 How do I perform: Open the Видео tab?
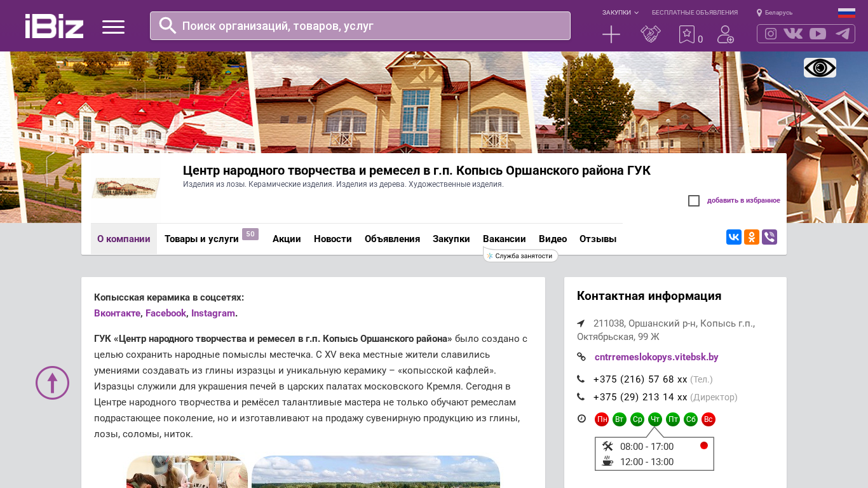(x=553, y=239)
